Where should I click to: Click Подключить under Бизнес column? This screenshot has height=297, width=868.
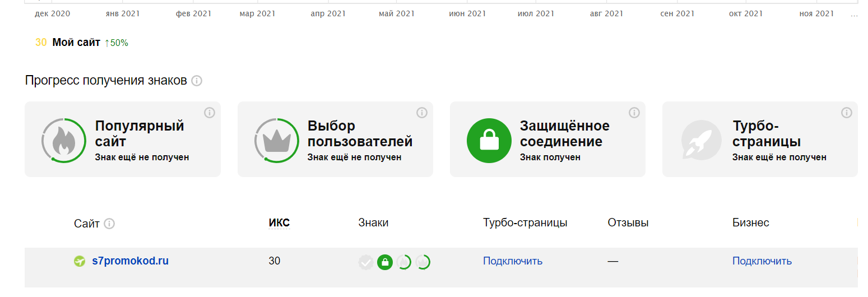[762, 261]
